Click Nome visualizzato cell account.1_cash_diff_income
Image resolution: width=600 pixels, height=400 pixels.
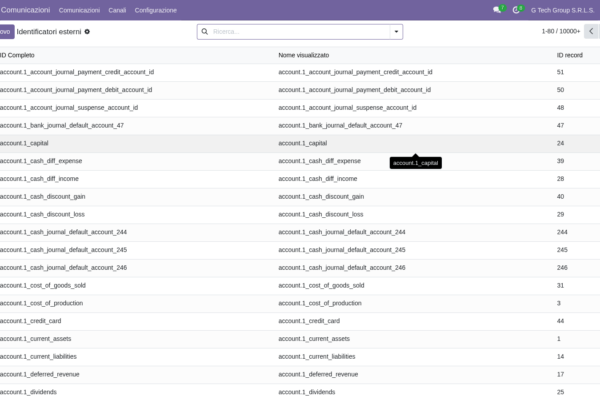318,179
